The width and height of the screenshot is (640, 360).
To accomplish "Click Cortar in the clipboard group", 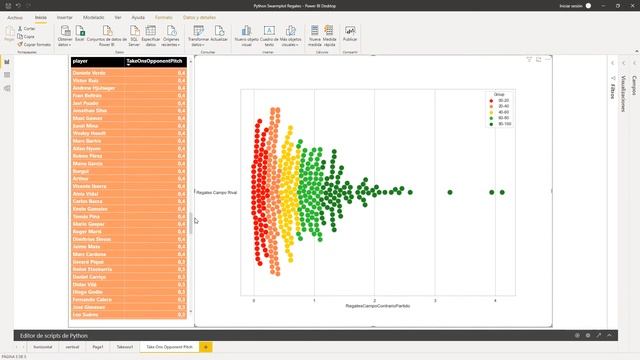I will coord(27,29).
